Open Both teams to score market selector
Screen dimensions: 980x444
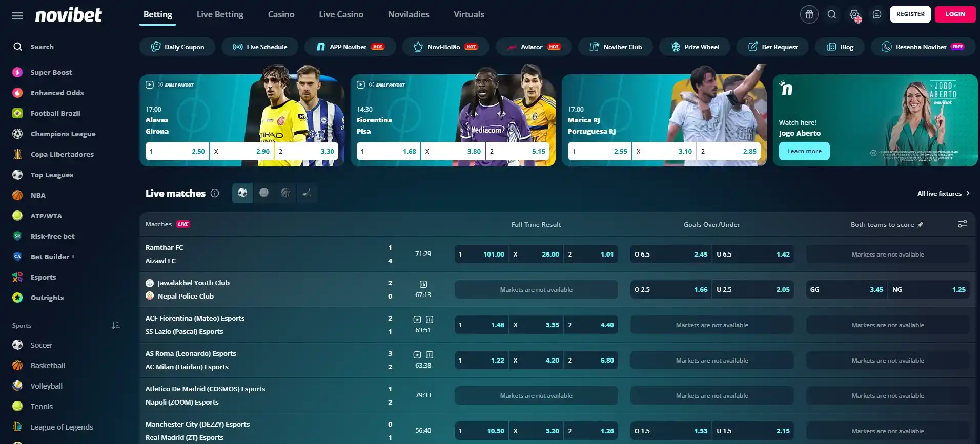coord(886,224)
